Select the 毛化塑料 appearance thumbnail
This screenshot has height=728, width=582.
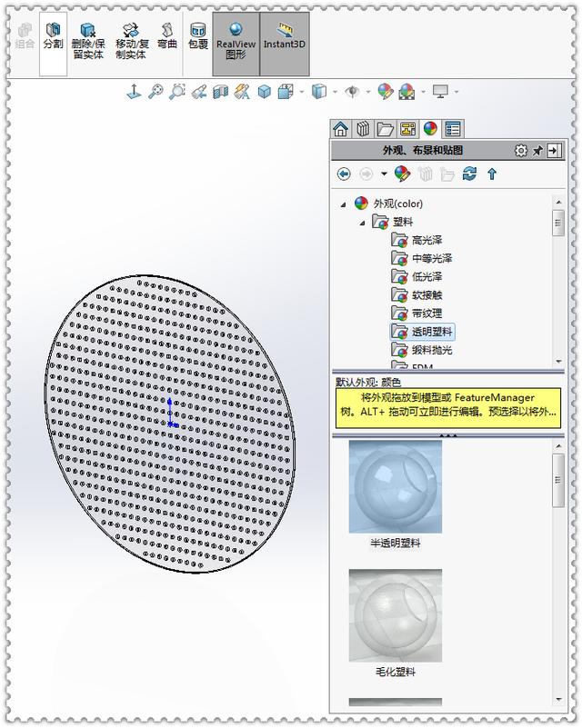pyautogui.click(x=396, y=615)
